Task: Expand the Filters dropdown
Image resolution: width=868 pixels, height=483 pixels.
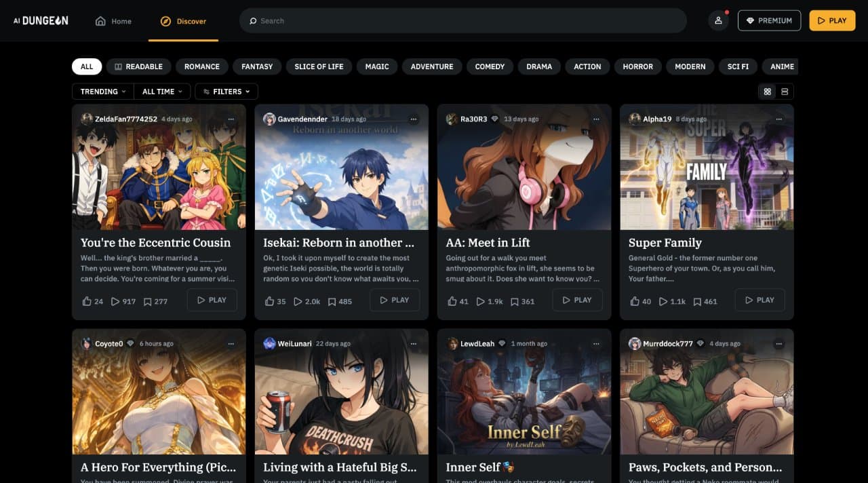Action: point(226,92)
